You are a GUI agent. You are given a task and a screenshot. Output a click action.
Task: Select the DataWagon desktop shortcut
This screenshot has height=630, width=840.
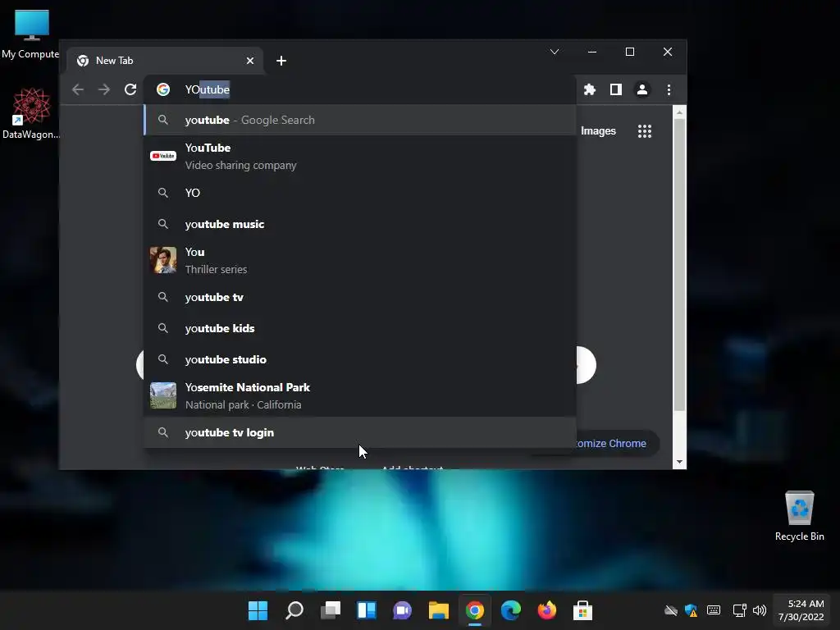pos(31,114)
